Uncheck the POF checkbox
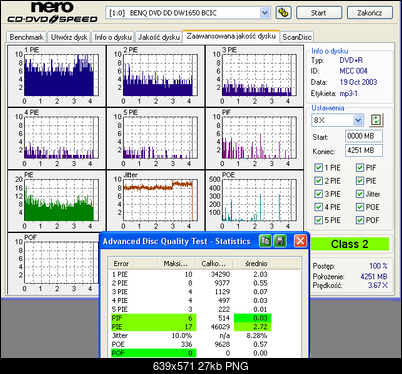This screenshot has width=402, height=374. [360, 220]
